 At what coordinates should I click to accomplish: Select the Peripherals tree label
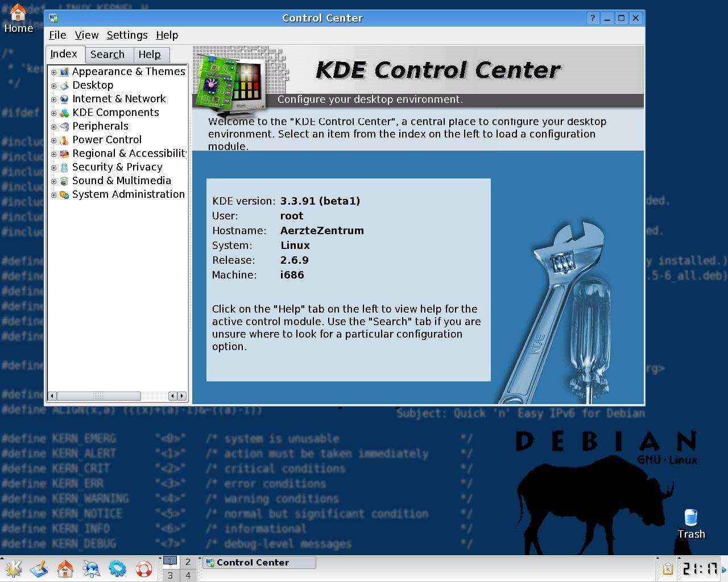point(100,126)
